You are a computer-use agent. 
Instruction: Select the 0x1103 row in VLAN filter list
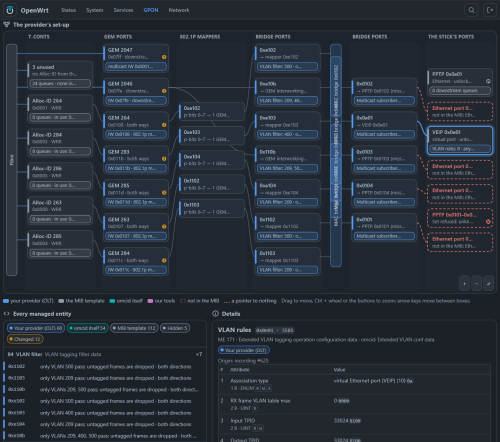[105, 378]
